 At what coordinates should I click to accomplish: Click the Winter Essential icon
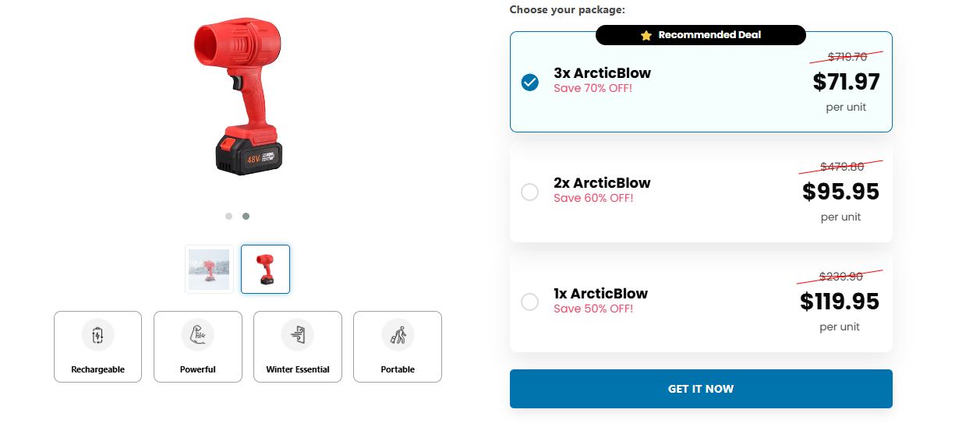297,336
